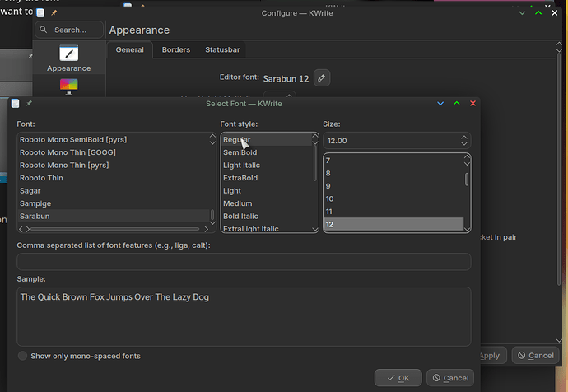Image resolution: width=568 pixels, height=392 pixels.
Task: Click the sample text preview box
Action: coord(244,316)
